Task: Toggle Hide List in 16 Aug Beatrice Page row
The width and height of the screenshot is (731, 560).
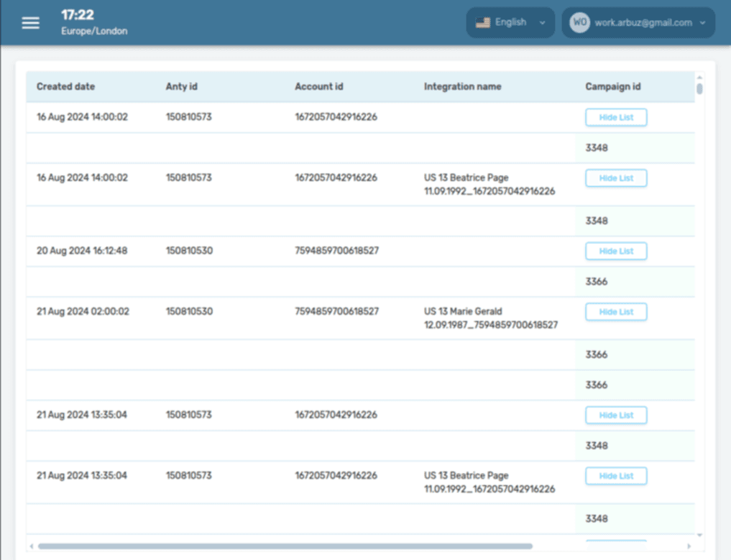Action: tap(616, 178)
